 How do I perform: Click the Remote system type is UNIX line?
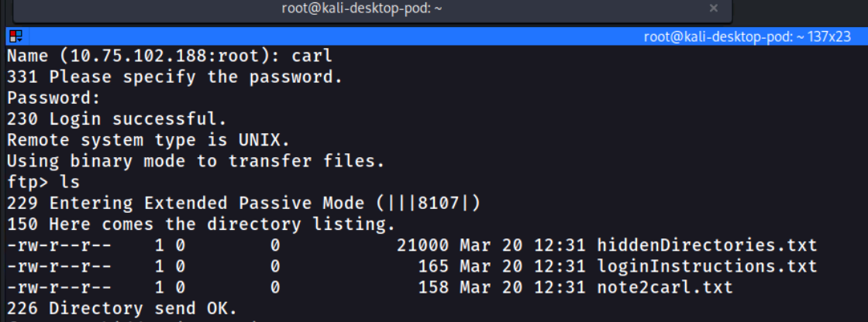pyautogui.click(x=148, y=140)
